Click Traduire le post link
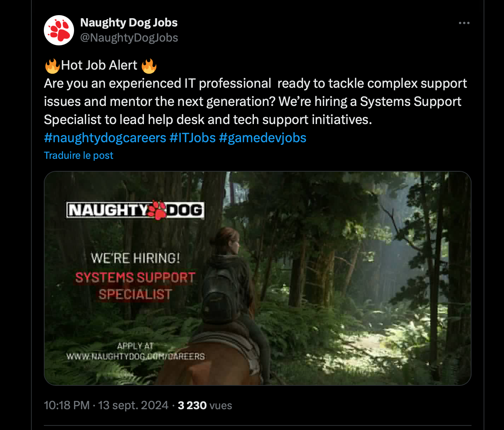This screenshot has width=504, height=430. tap(79, 155)
